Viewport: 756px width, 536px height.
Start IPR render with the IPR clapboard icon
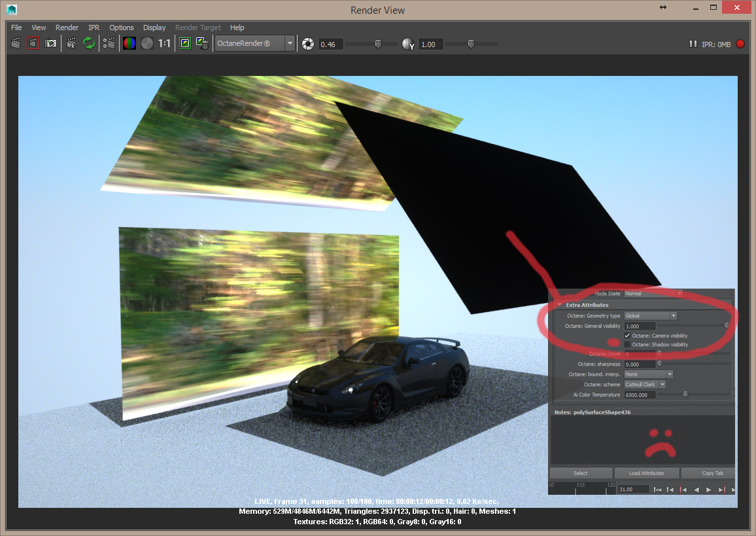71,43
